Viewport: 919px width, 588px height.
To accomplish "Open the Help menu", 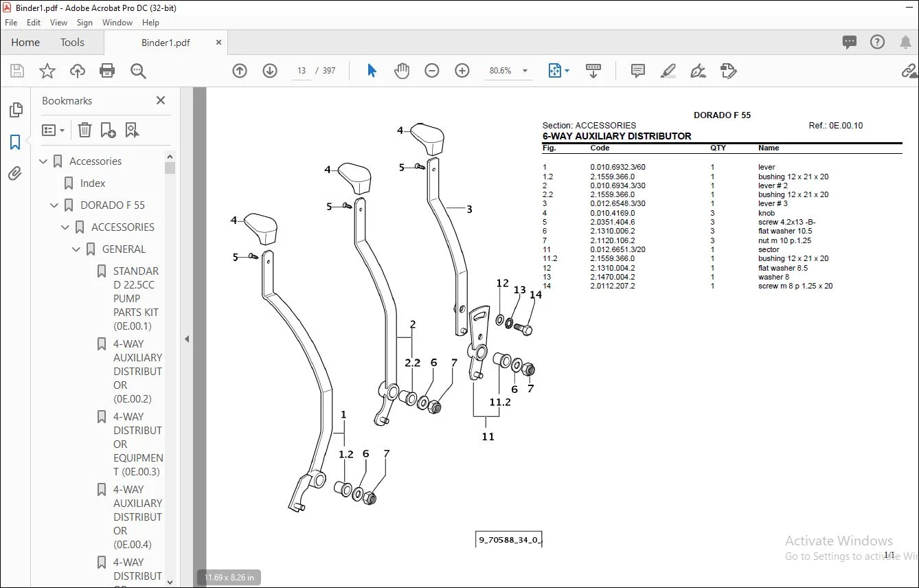I will (x=150, y=23).
